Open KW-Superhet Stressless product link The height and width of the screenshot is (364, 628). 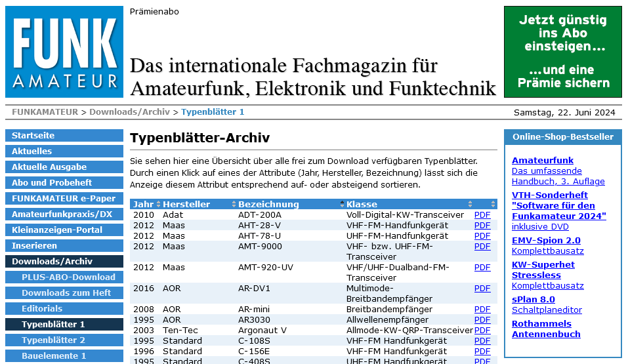pyautogui.click(x=543, y=270)
